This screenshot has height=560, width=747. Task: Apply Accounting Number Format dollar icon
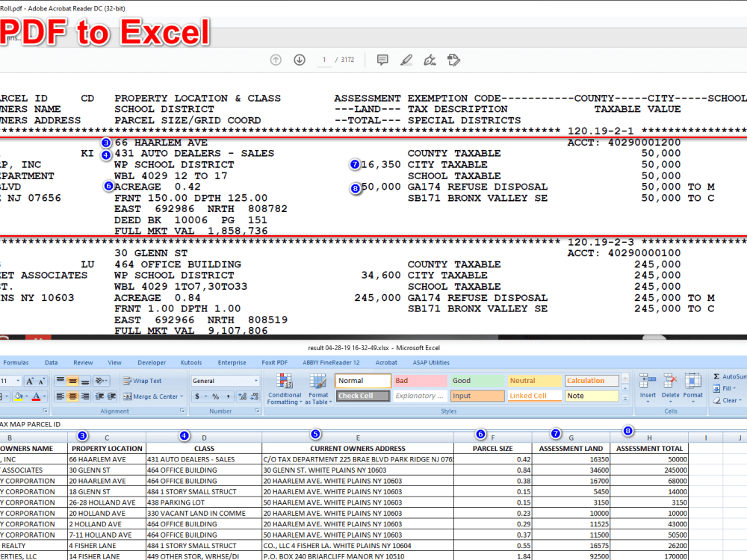click(x=196, y=396)
